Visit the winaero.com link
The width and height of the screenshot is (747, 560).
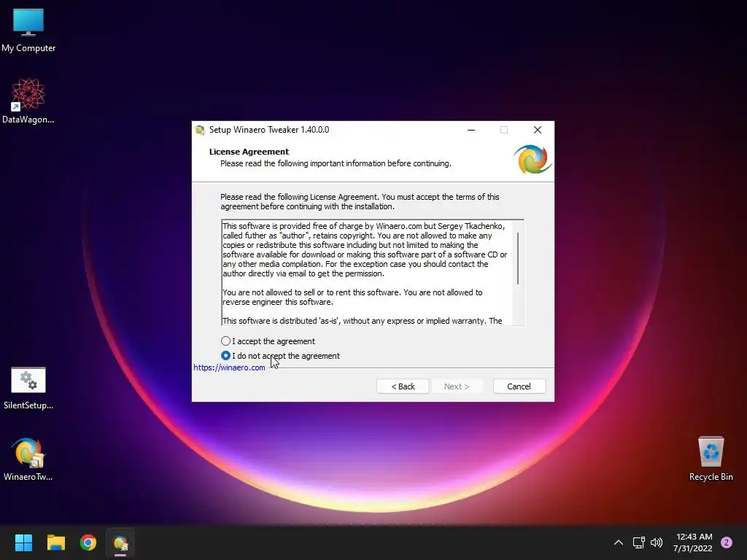coord(229,367)
